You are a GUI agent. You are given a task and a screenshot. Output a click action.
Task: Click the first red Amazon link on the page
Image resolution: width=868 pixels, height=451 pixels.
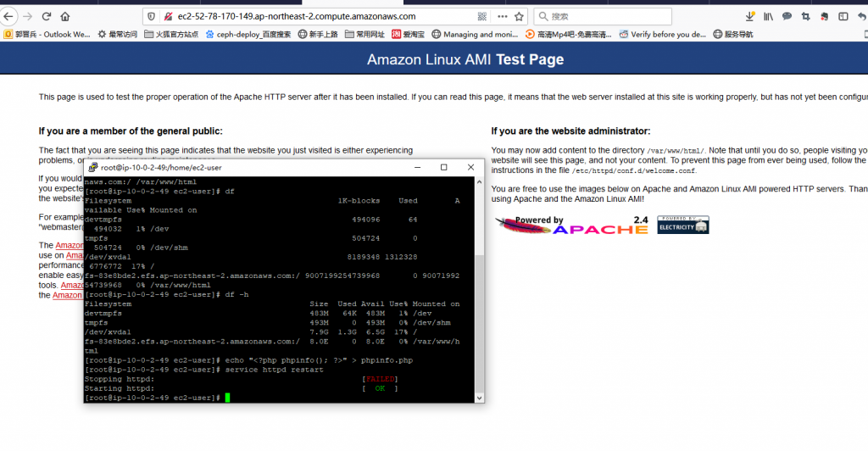70,245
